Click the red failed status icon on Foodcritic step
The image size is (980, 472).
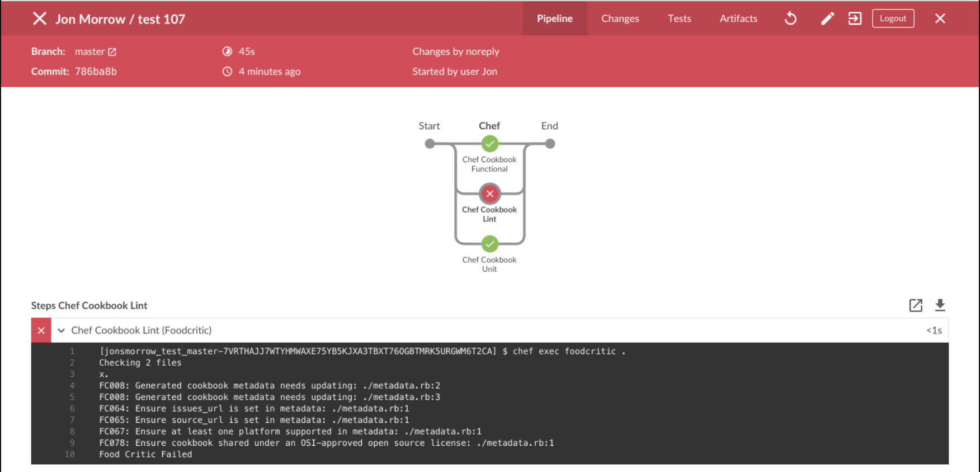(x=41, y=331)
